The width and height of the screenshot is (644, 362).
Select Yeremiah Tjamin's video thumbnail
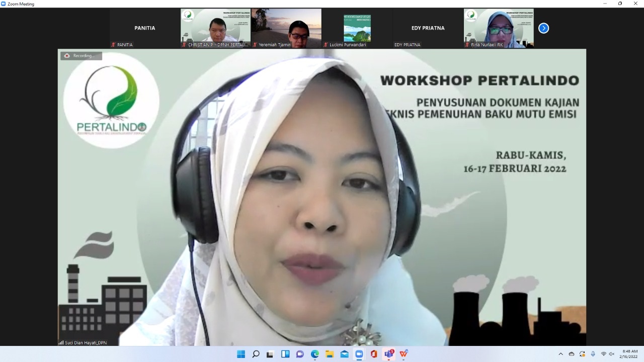coord(286,28)
